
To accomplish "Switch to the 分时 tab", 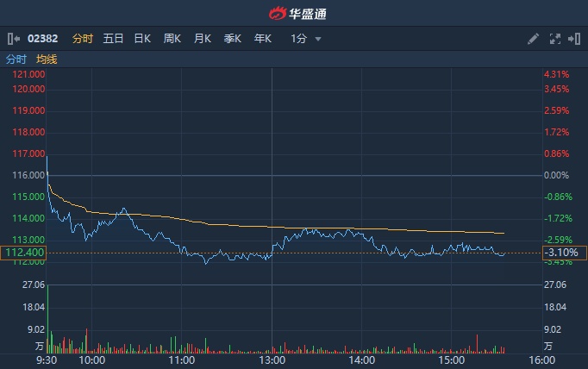I will [x=83, y=39].
